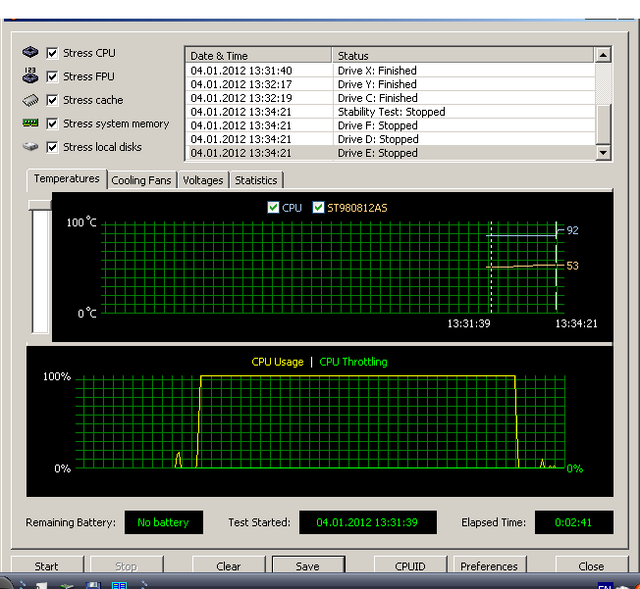The image size is (640, 589).
Task: Click the hard drive icon beside Stress local disks
Action: pyautogui.click(x=30, y=147)
